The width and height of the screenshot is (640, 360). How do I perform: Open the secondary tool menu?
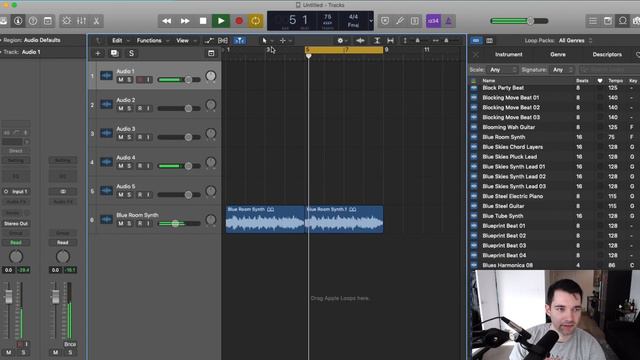pos(284,40)
